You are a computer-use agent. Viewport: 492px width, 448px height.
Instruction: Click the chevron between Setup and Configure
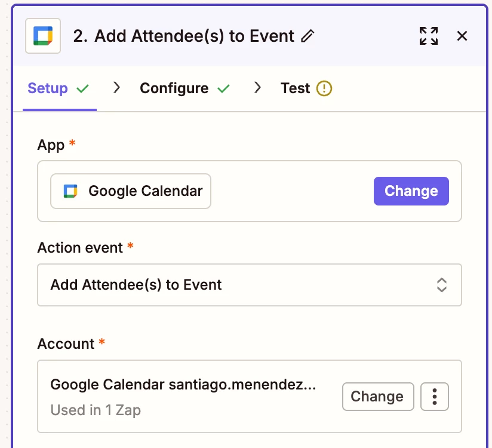tap(116, 88)
